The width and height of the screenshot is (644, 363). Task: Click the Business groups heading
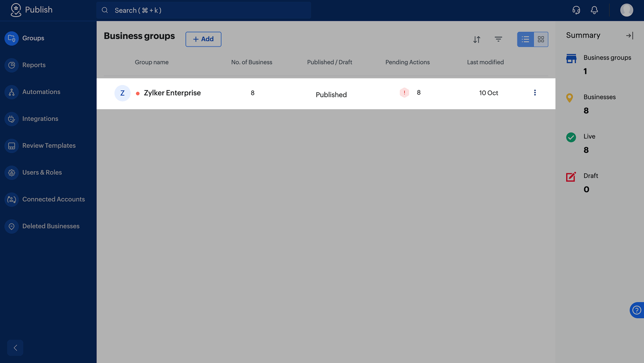140,36
